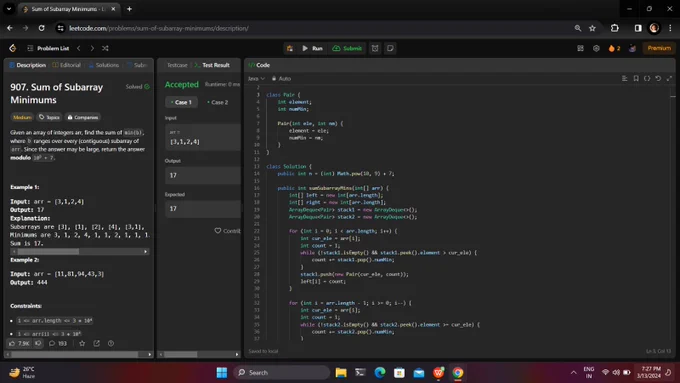Image resolution: width=680 pixels, height=383 pixels.
Task: Go to the previous problem arrow
Action: (78, 48)
